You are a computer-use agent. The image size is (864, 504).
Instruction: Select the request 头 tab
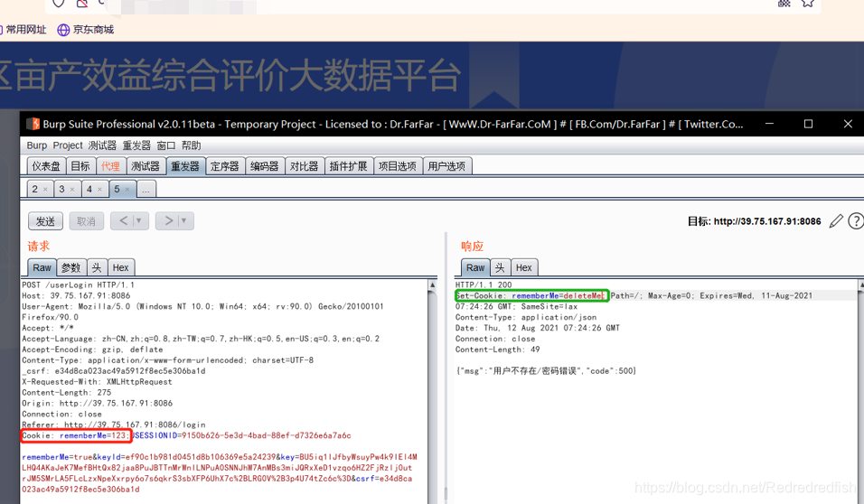click(x=97, y=267)
